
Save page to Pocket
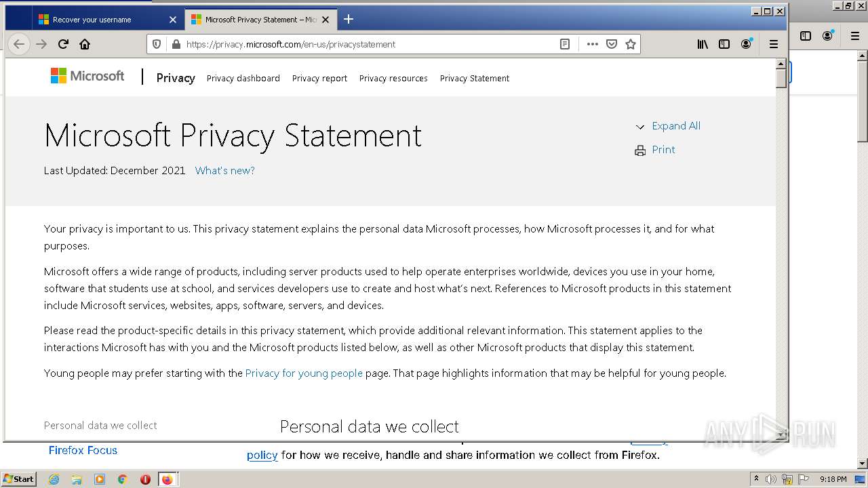click(611, 44)
